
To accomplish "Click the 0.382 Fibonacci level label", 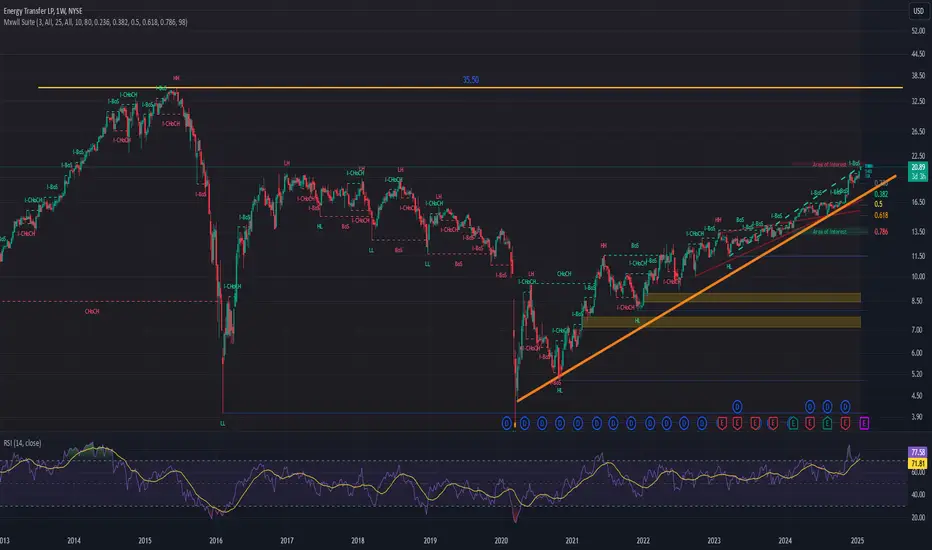I will coord(881,194).
